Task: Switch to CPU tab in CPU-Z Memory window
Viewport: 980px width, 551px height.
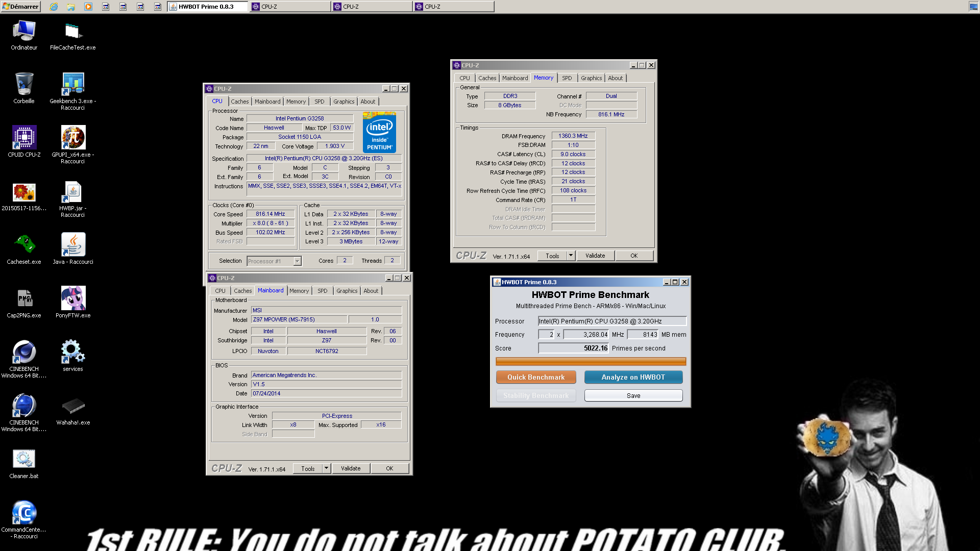Action: pyautogui.click(x=464, y=78)
